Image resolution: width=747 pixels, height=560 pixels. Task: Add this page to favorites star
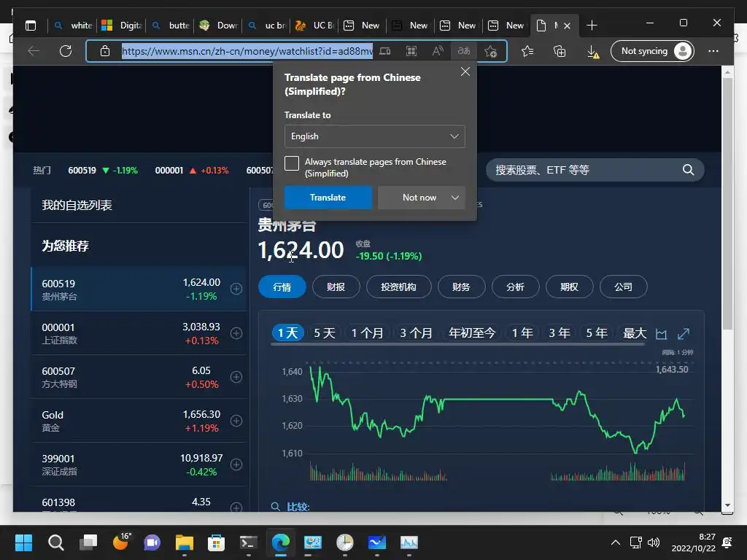[x=490, y=51]
